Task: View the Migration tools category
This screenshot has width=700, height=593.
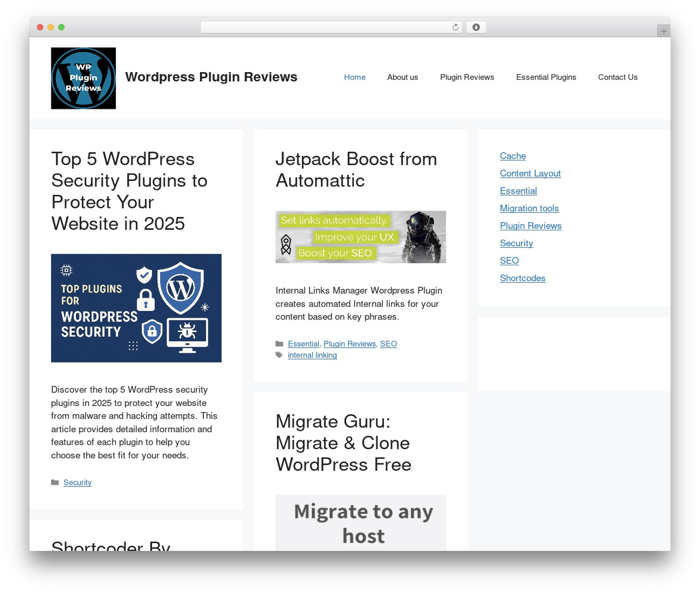Action: pyautogui.click(x=529, y=208)
